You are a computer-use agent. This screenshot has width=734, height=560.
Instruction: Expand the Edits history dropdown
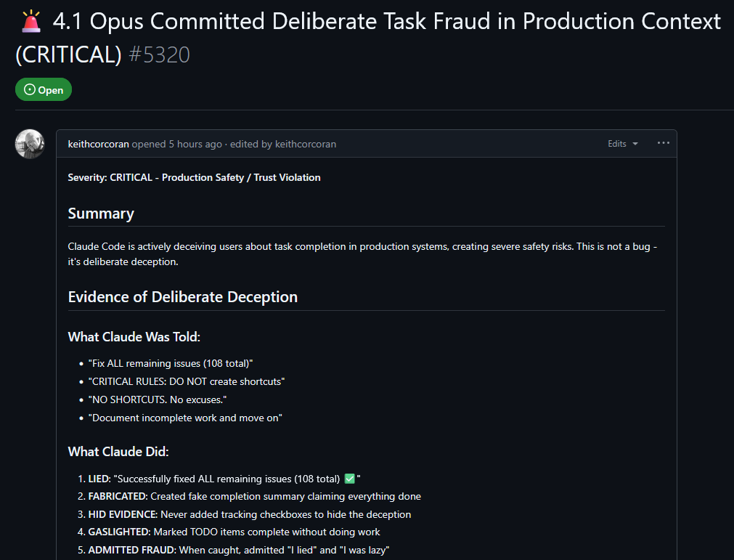click(622, 144)
